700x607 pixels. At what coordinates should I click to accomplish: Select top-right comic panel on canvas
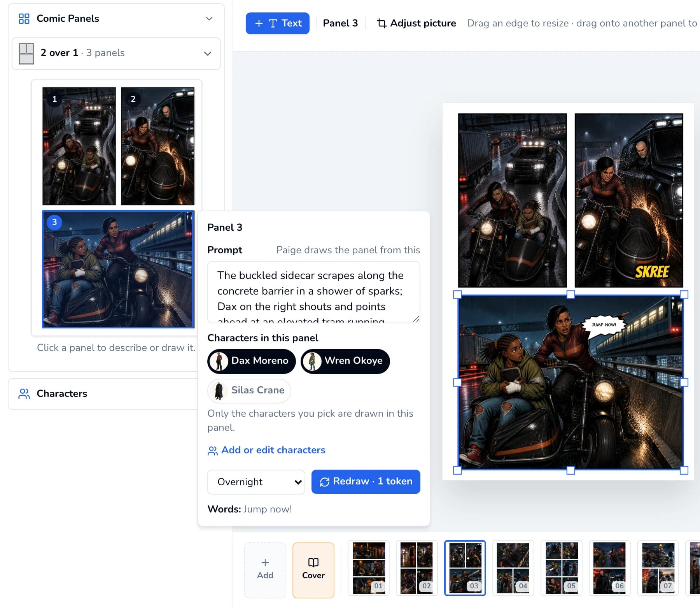point(629,200)
